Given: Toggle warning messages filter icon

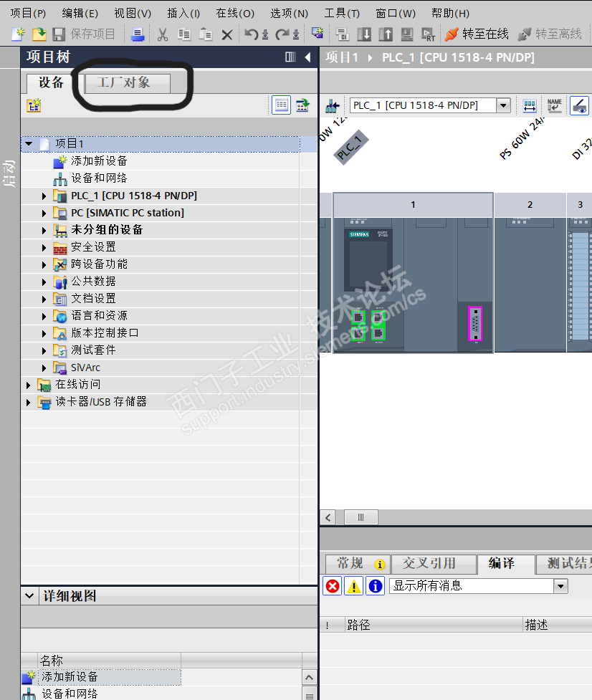Looking at the screenshot, I should [x=354, y=585].
